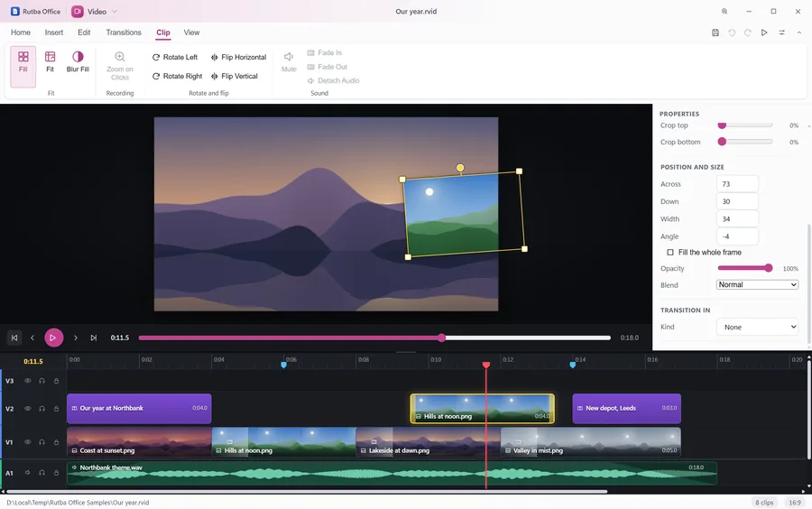Click the Width value field
The image size is (812, 509).
tap(737, 219)
